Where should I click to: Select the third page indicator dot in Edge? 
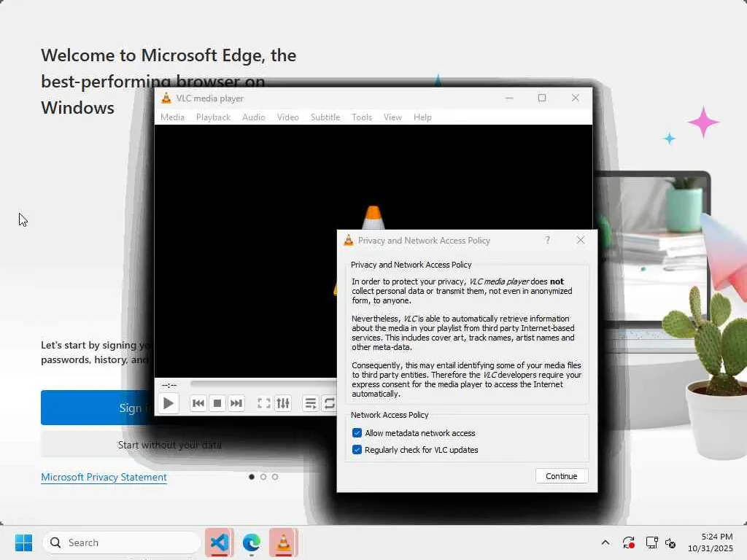(275, 477)
